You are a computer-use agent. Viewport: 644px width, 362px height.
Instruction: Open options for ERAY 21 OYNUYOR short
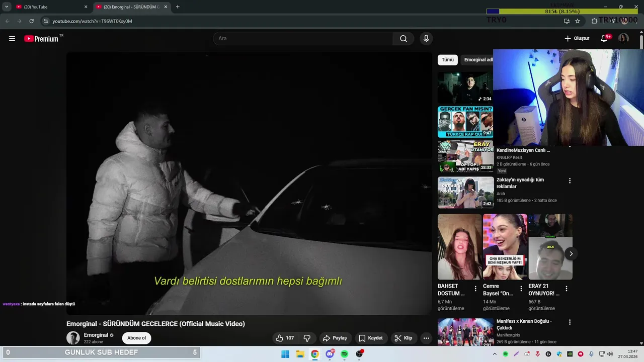pyautogui.click(x=566, y=289)
